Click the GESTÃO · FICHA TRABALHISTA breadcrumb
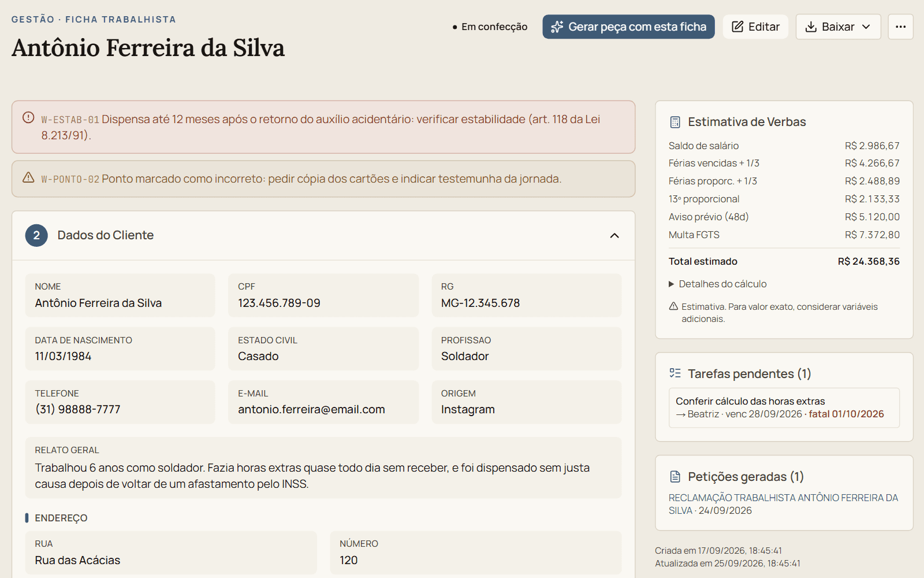 click(x=94, y=19)
